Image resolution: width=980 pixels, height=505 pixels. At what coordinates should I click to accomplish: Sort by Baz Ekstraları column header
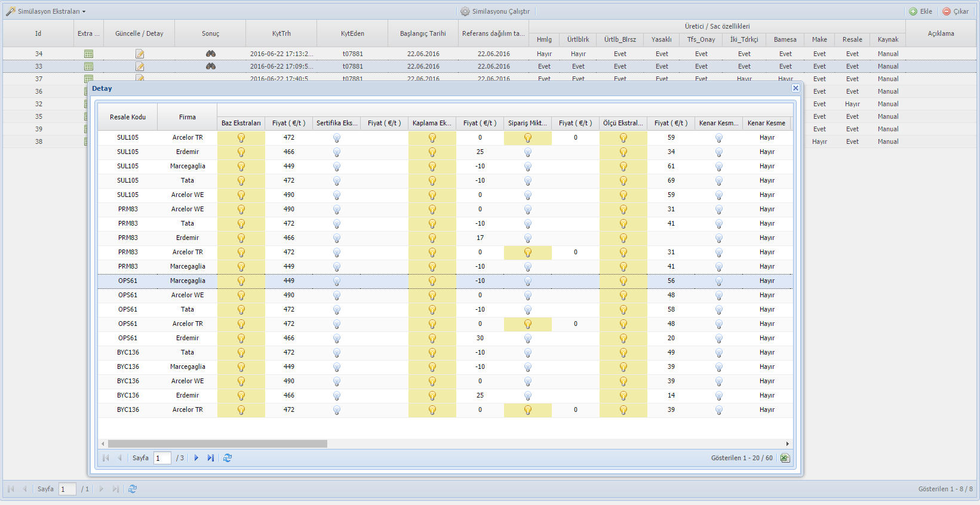pos(241,123)
